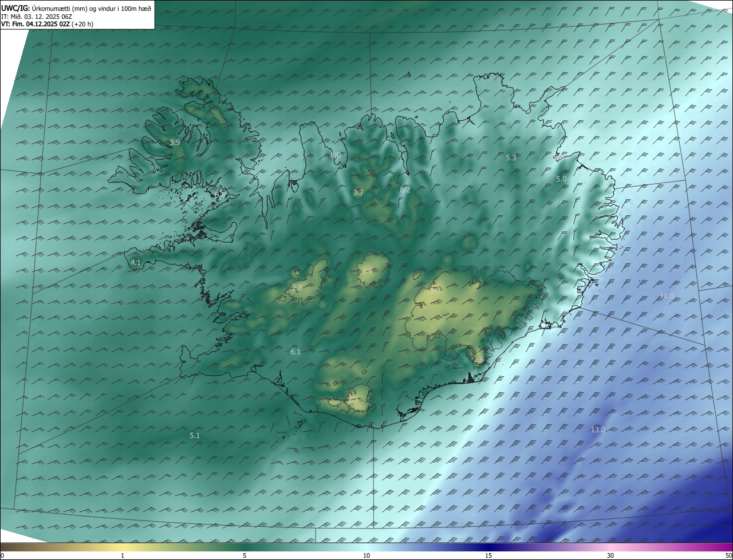Screen dimensions: 733x560
Task: Select the 2.8 value label
Action: point(297,288)
